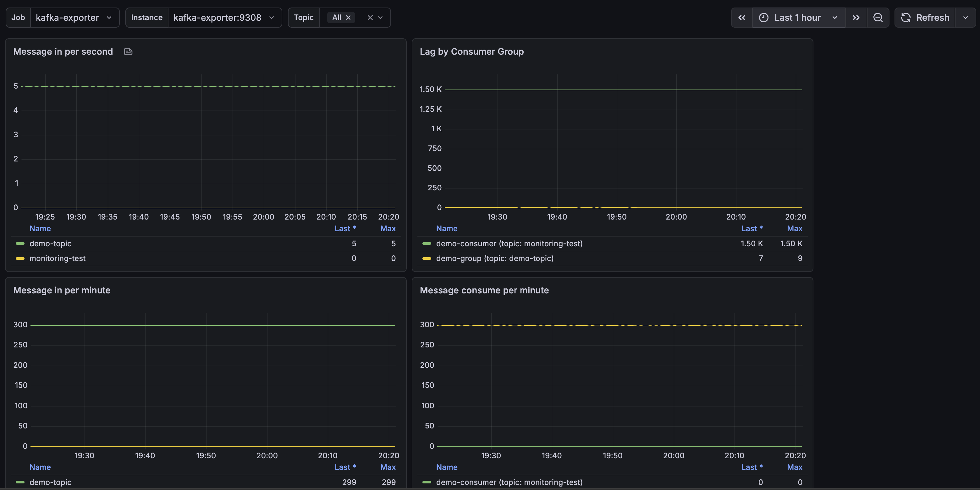This screenshot has height=490, width=980.
Task: Click the Refresh dashboard button
Action: point(925,18)
